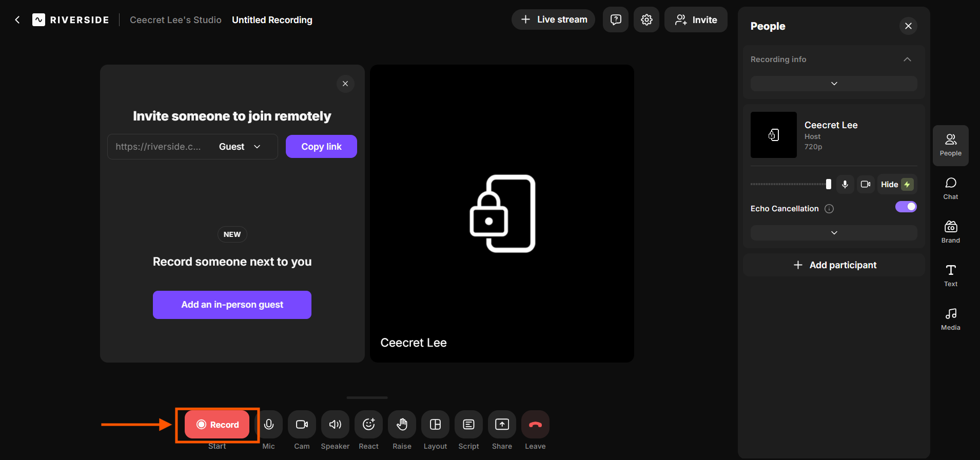Open the Media sidebar tab
The height and width of the screenshot is (460, 980).
(x=950, y=319)
